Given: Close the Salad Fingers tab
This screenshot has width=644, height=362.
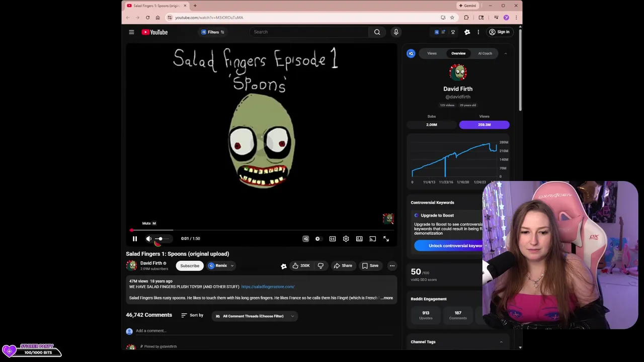Looking at the screenshot, I should pos(185,6).
